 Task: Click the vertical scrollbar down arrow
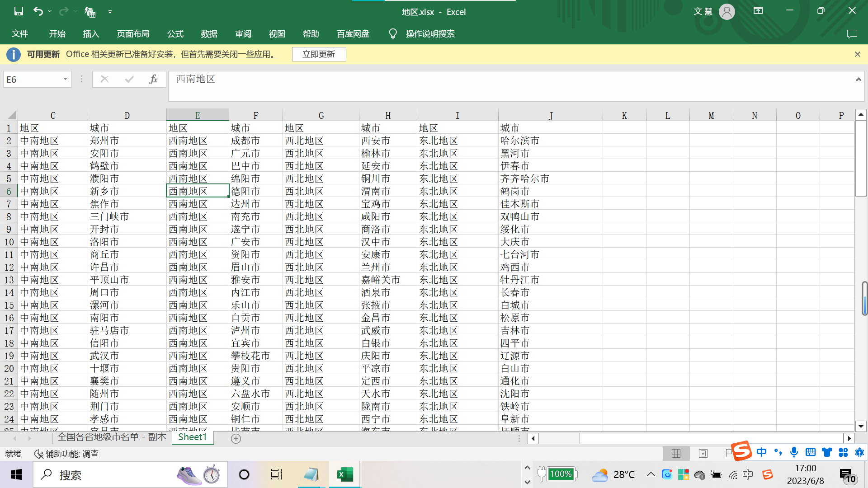tap(861, 426)
